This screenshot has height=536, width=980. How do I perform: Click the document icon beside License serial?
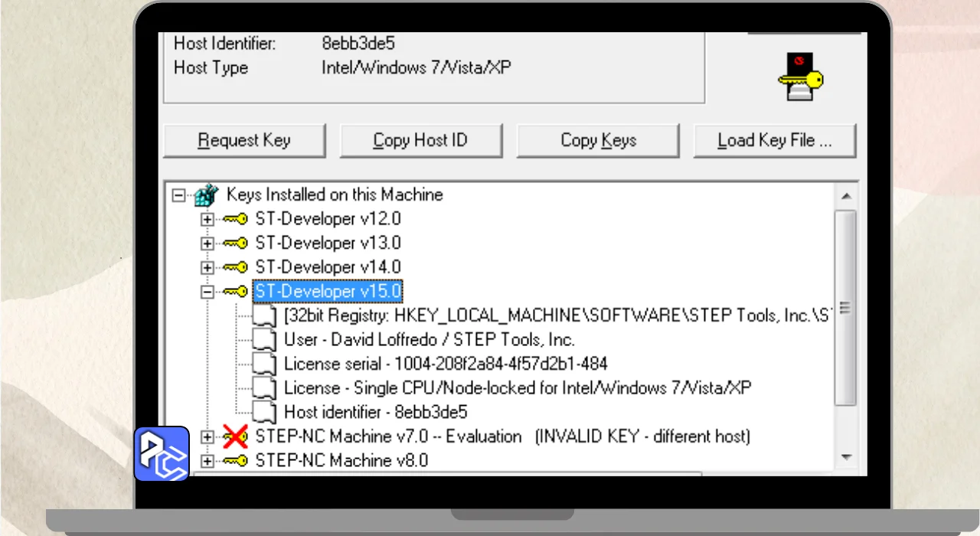click(264, 364)
